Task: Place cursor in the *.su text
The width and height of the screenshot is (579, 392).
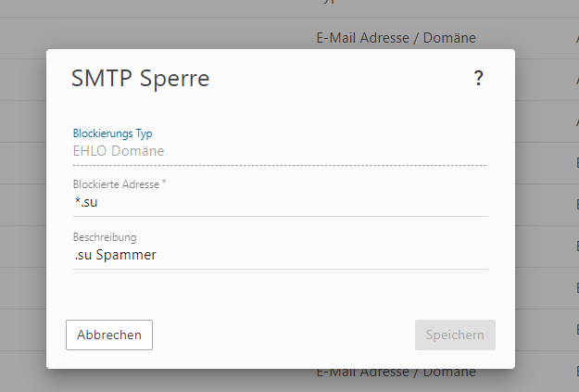Action: (85, 202)
